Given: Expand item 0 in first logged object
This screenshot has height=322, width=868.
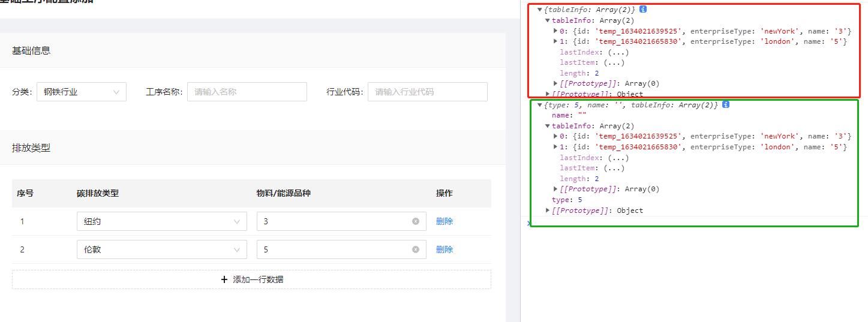Looking at the screenshot, I should coord(555,31).
